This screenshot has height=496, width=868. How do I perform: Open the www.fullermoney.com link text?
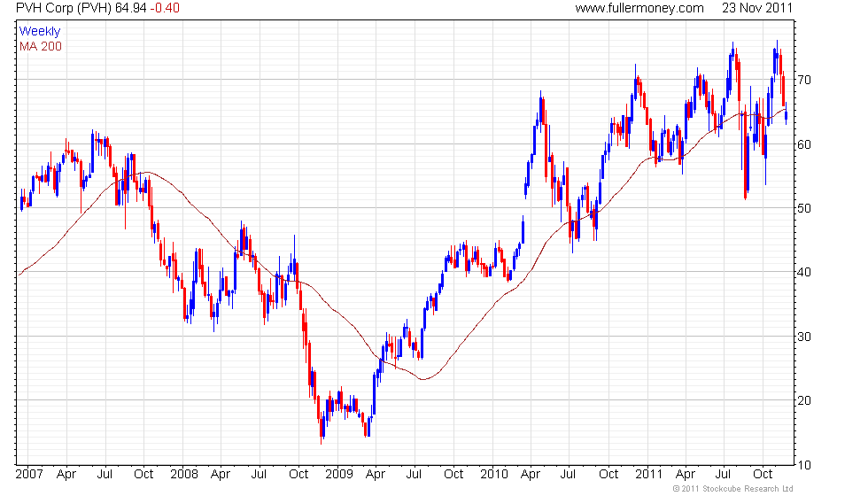pyautogui.click(x=639, y=8)
